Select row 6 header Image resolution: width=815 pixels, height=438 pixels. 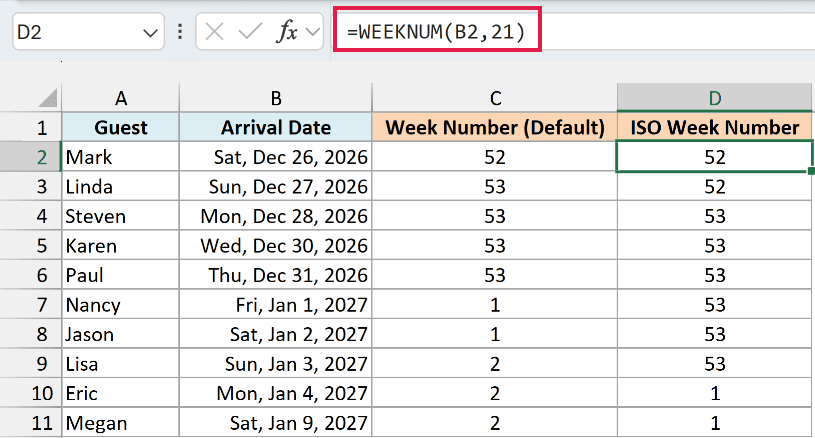pyautogui.click(x=31, y=275)
